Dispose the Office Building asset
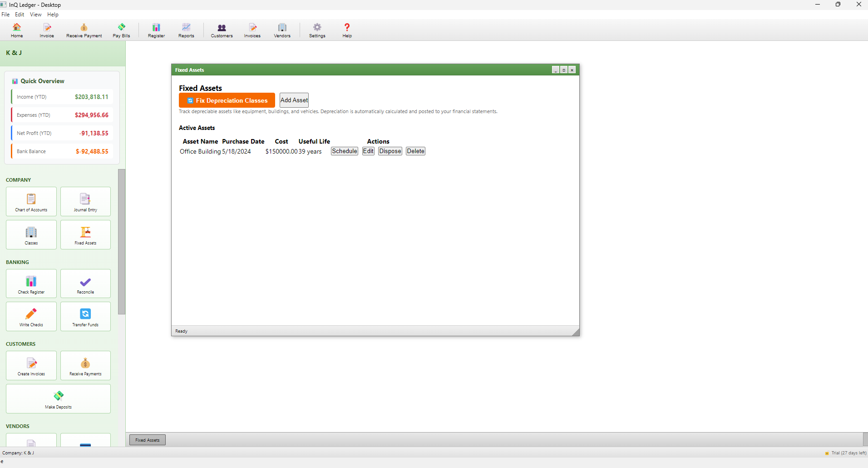 click(390, 151)
